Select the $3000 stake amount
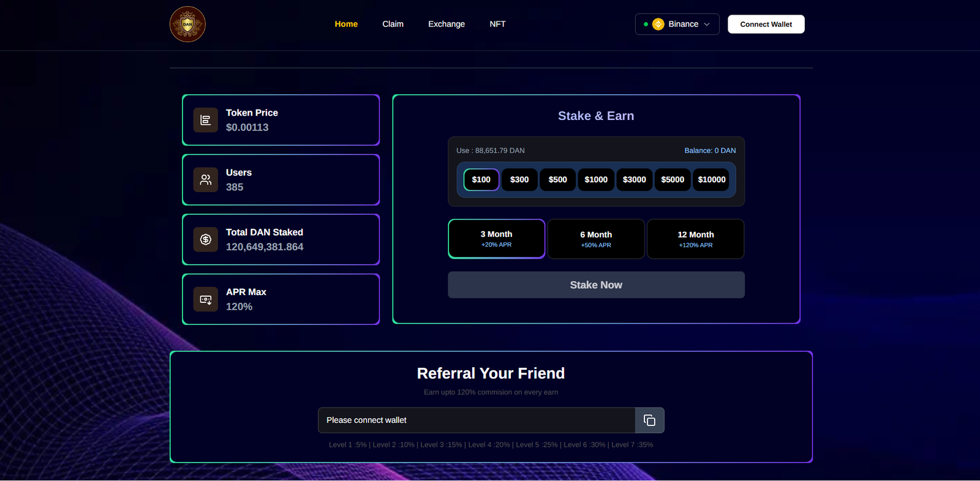The width and height of the screenshot is (980, 481). [635, 179]
